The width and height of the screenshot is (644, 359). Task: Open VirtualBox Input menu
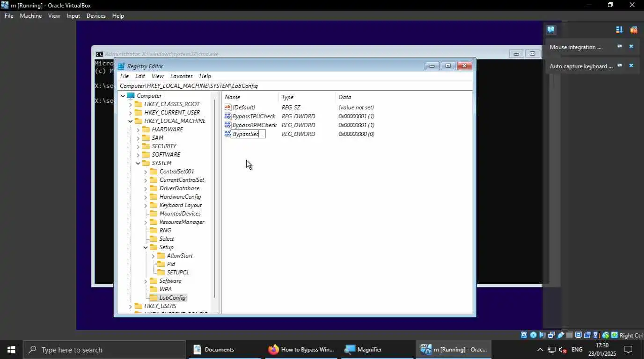pos(73,15)
